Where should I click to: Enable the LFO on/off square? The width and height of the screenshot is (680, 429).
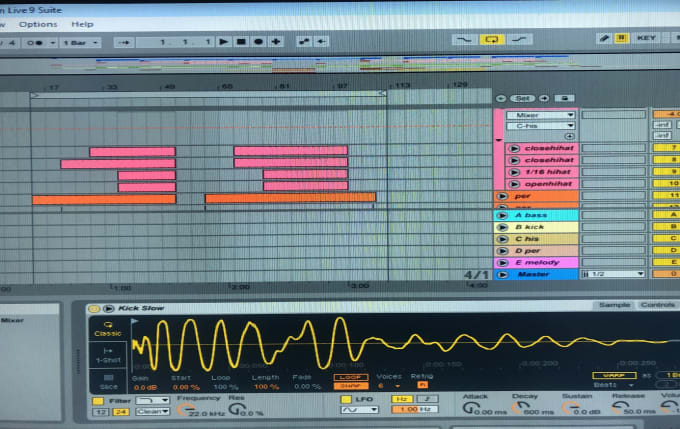pyautogui.click(x=346, y=400)
